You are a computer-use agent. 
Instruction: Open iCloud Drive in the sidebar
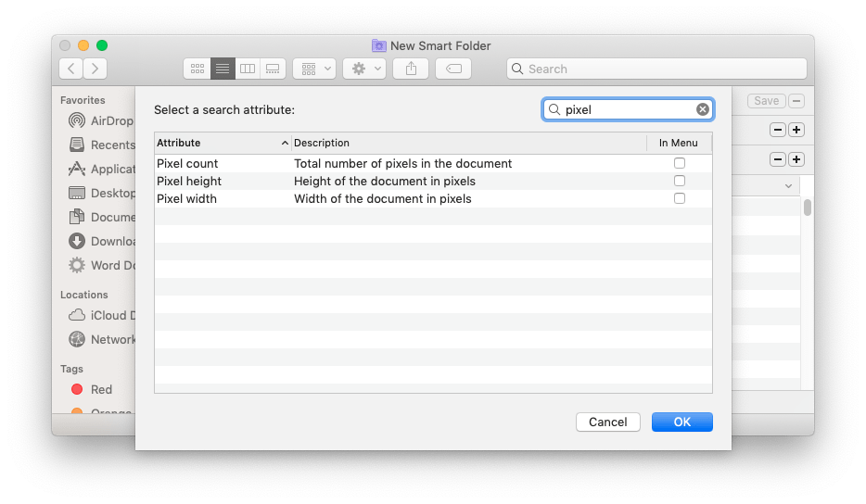point(102,315)
